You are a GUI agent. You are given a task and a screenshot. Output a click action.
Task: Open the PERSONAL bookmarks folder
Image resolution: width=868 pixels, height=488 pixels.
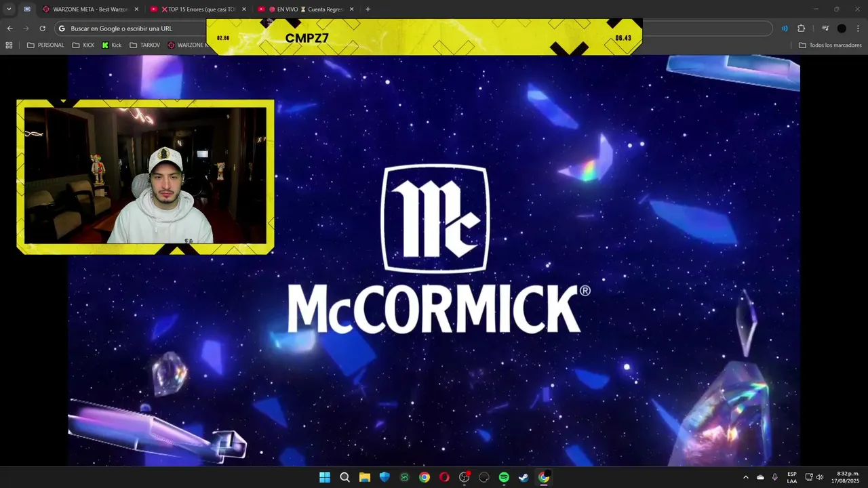pyautogui.click(x=45, y=45)
